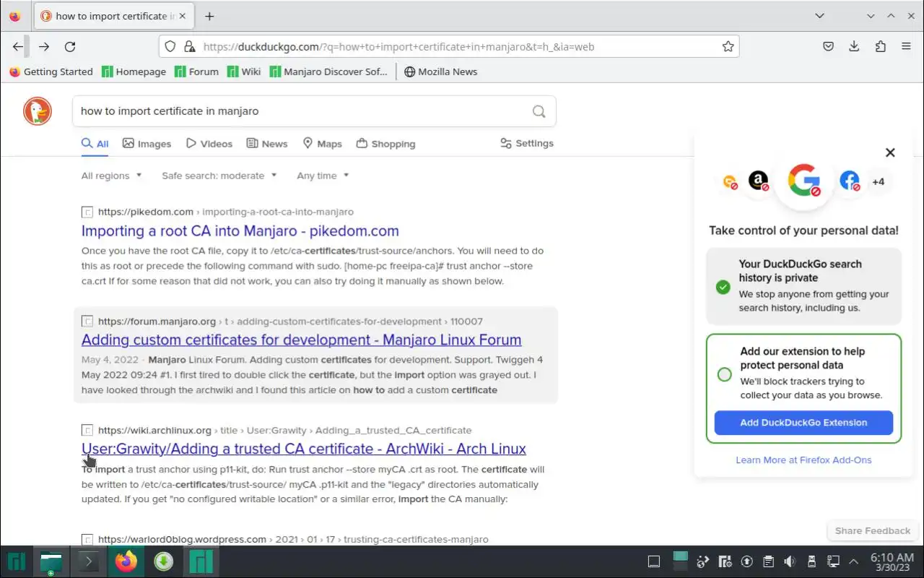Open a new browser tab
Viewport: 924px width, 578px height.
pyautogui.click(x=209, y=16)
